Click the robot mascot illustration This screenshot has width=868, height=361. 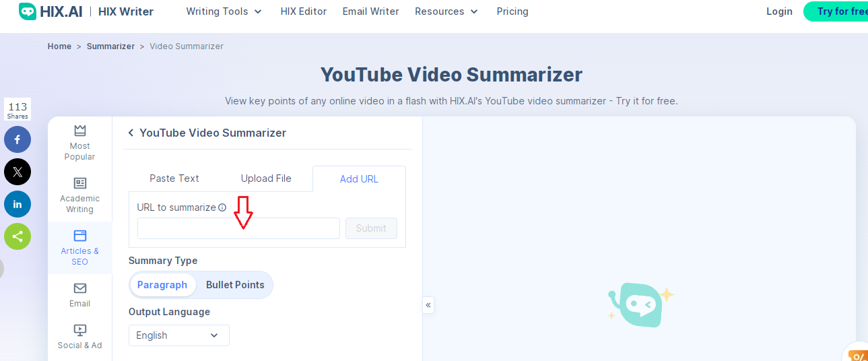coord(640,304)
